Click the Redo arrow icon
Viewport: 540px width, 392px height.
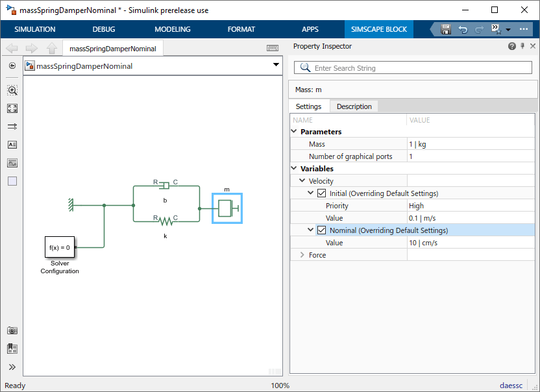click(x=479, y=30)
